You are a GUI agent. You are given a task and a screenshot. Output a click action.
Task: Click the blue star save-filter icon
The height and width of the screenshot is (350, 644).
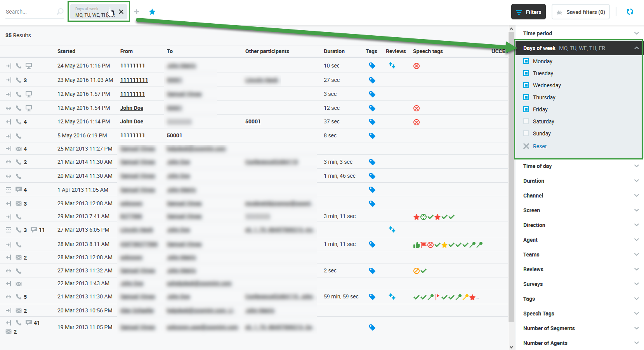coord(152,12)
